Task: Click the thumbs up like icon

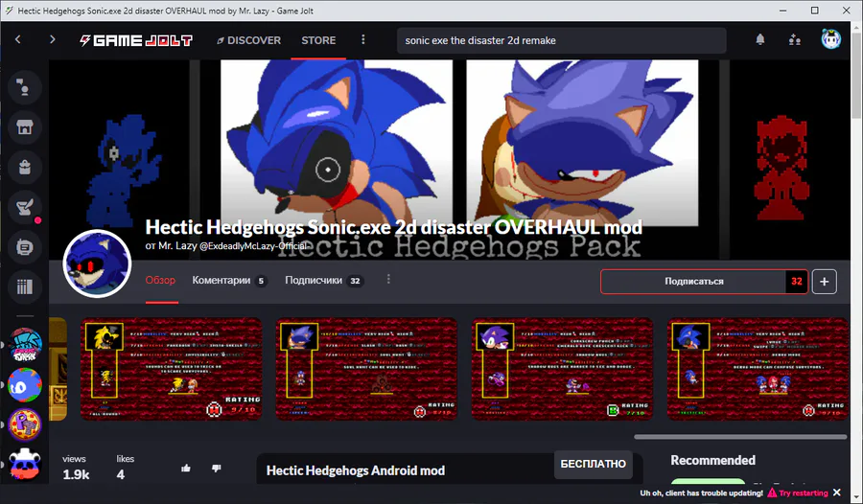Action: coord(186,469)
